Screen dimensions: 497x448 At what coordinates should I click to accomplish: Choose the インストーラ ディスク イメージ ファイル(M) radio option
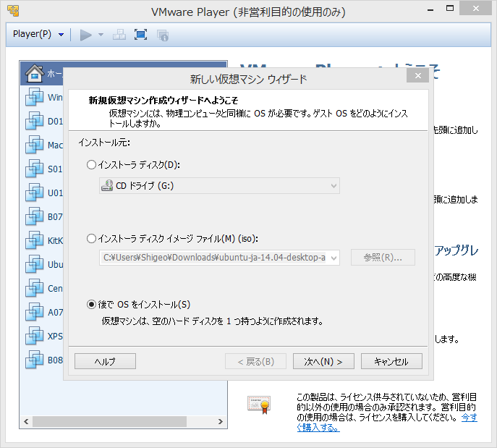(x=91, y=238)
